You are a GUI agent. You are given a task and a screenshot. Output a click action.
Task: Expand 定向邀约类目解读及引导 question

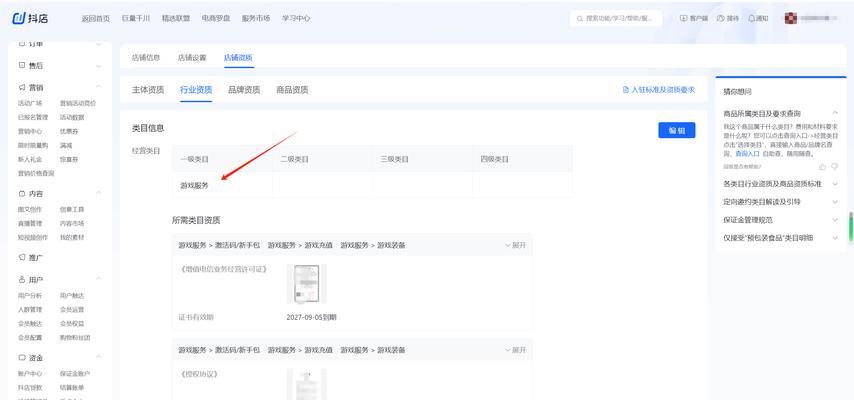(835, 202)
